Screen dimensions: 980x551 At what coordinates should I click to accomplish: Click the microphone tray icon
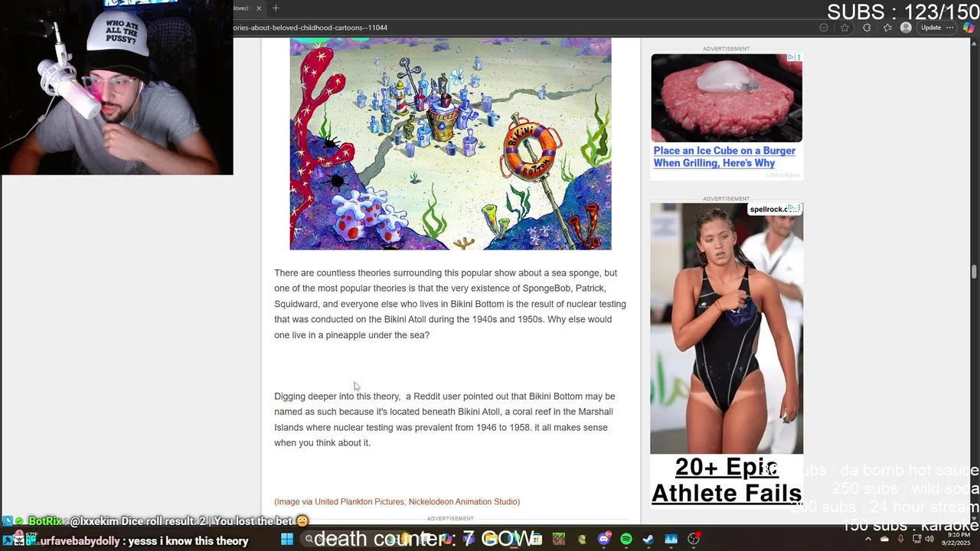tap(901, 540)
